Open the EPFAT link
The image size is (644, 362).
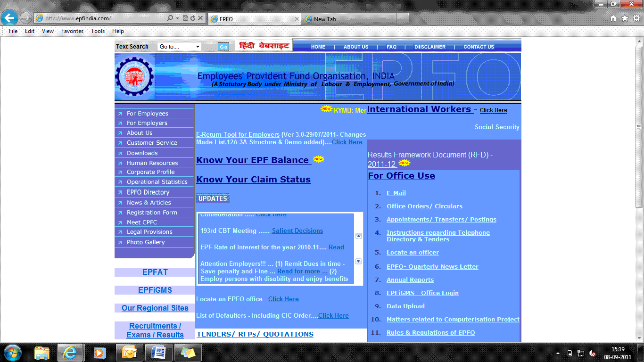click(155, 272)
